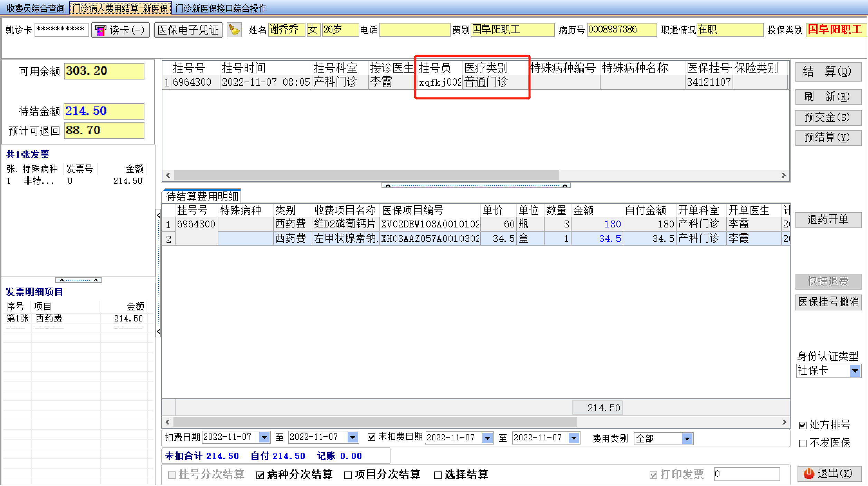
Task: Uncheck 处方排号 checkbox
Action: 803,425
